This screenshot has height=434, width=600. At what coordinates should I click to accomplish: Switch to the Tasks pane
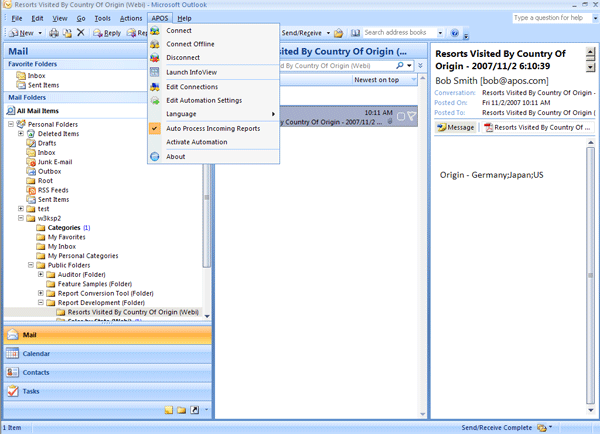(x=108, y=391)
